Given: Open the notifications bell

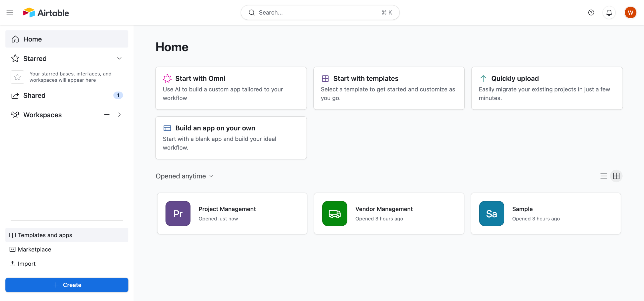Looking at the screenshot, I should tap(609, 13).
